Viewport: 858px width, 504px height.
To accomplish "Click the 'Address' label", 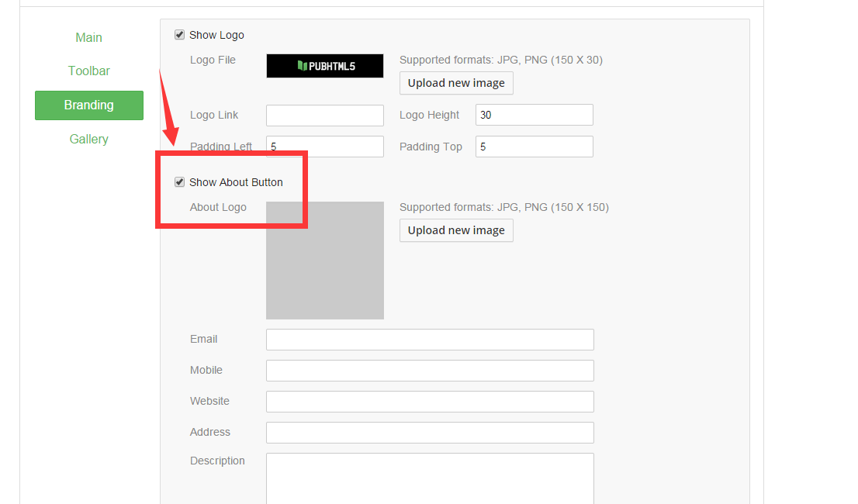I will [x=210, y=432].
